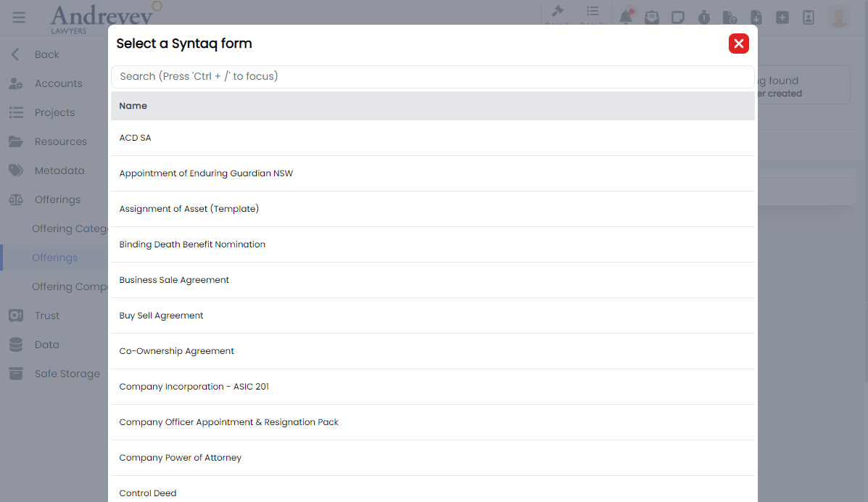Image resolution: width=868 pixels, height=502 pixels.
Task: Go Back using the sidebar chevron
Action: click(x=17, y=54)
